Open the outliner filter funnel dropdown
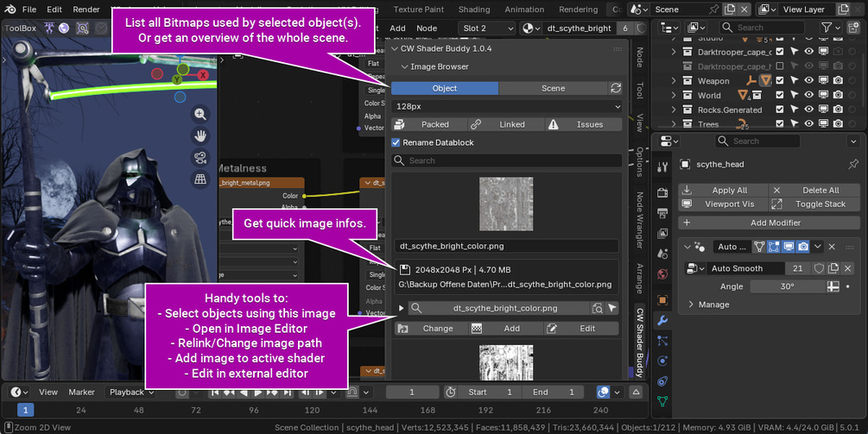Screen dimensions: 868x434 coord(832,27)
